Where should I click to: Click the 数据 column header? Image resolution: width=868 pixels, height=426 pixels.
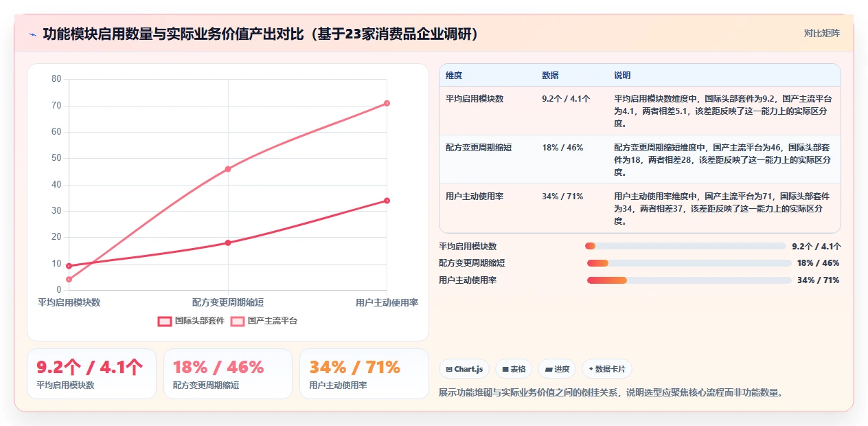click(550, 76)
